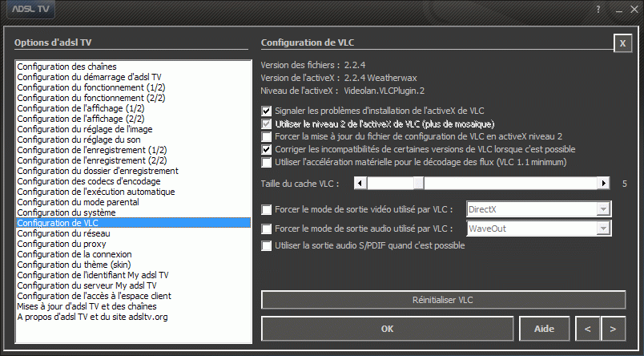Screen dimensions: 644x356
Task: Enable Utiliser l'accélération matérielle checkbox
Action: click(x=266, y=162)
